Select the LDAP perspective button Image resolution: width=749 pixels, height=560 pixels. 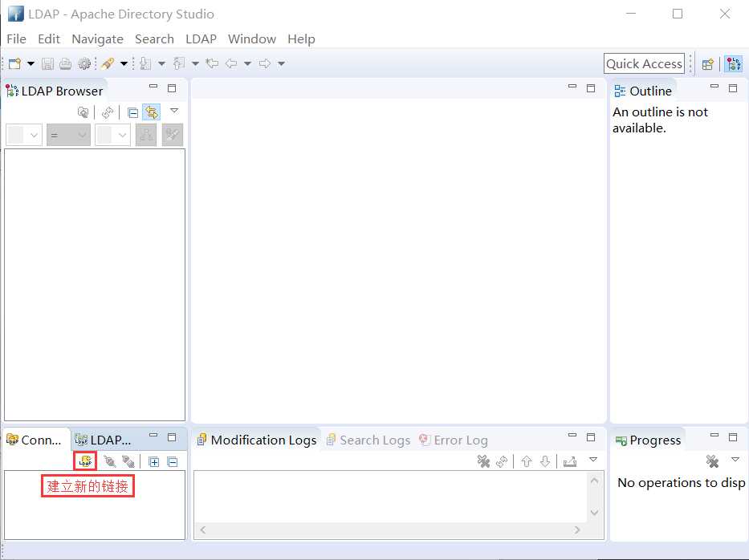pyautogui.click(x=734, y=64)
